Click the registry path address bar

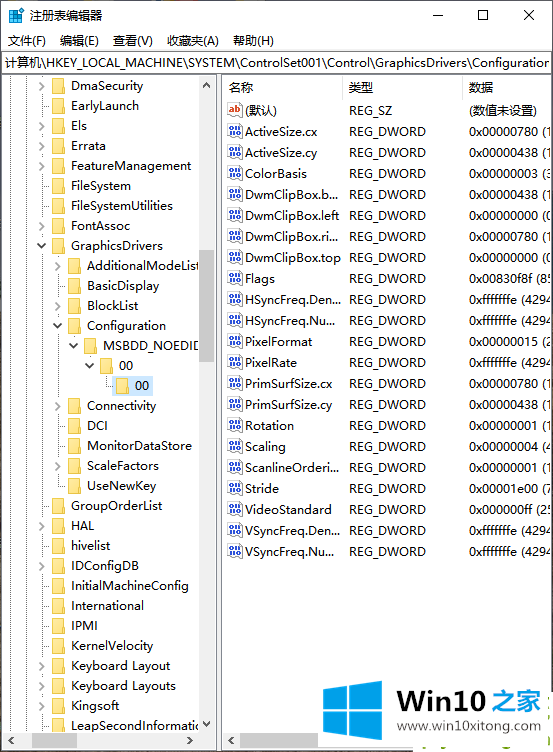pyautogui.click(x=276, y=63)
